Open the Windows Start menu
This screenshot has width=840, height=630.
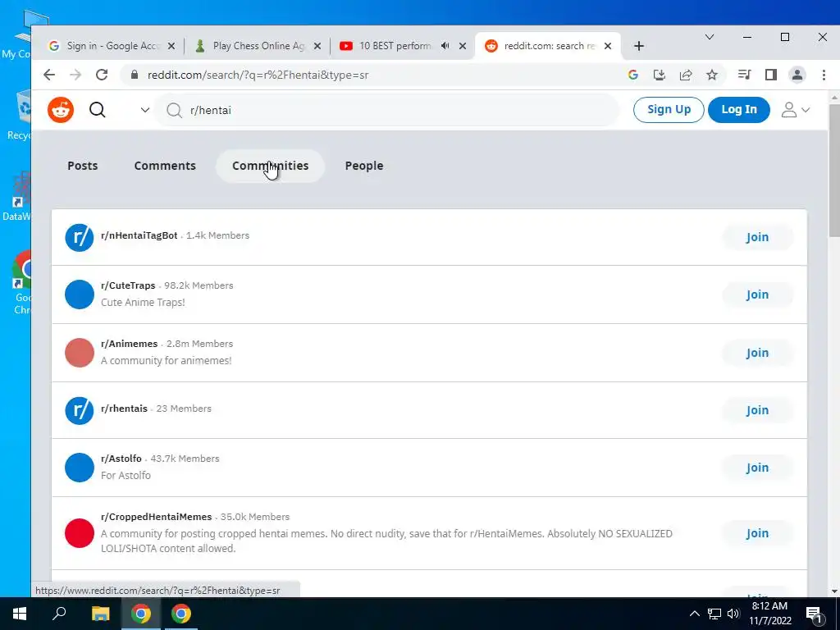(20, 614)
